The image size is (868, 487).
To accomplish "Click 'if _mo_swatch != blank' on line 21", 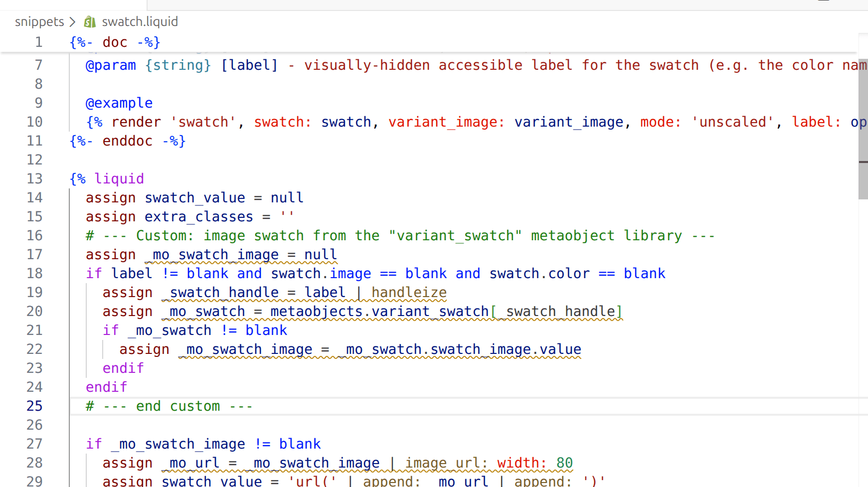I will (195, 330).
